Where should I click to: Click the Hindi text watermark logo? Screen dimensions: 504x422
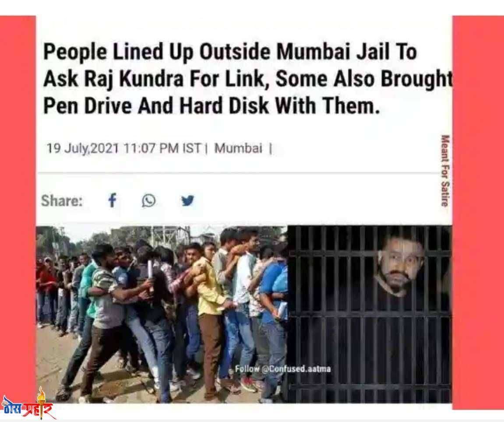point(27,408)
